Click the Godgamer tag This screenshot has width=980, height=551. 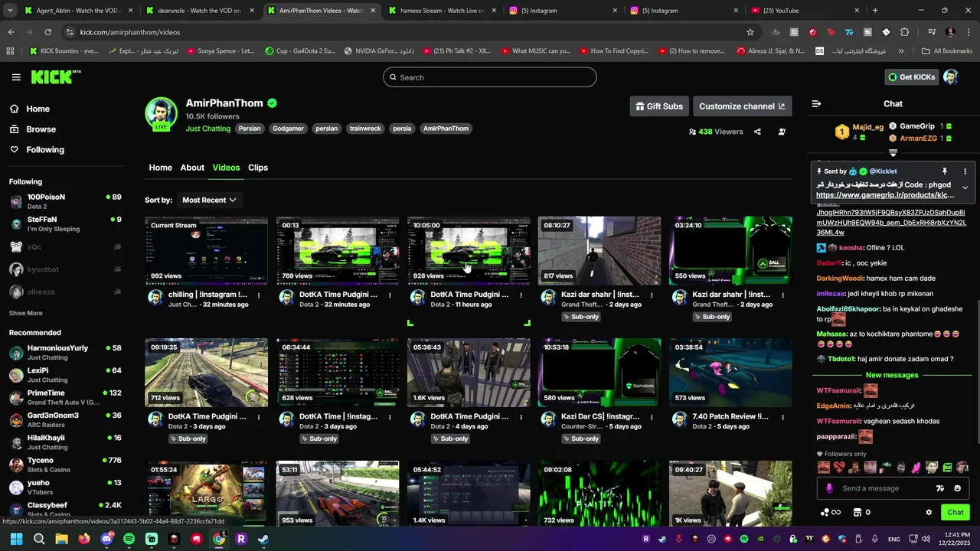288,129
